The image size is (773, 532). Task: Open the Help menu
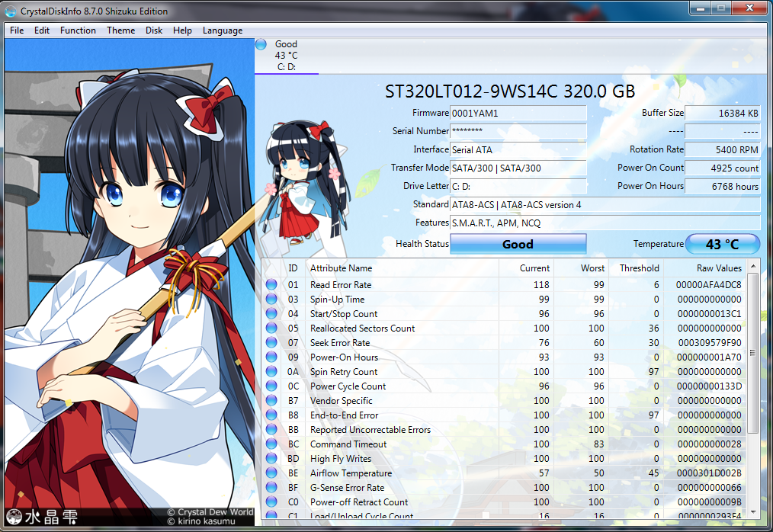(182, 30)
